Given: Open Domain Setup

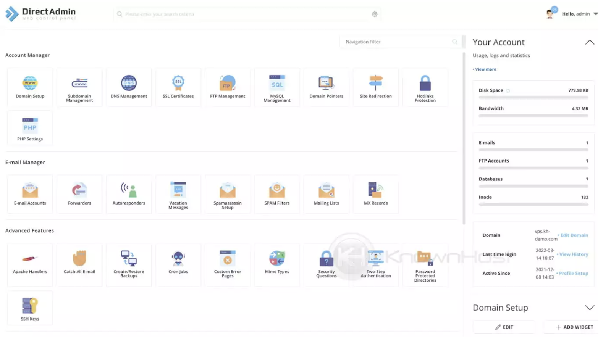Looking at the screenshot, I should 30,87.
